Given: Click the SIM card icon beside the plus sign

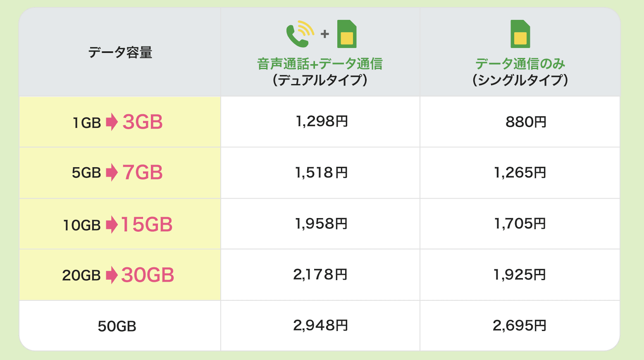Looking at the screenshot, I should [347, 34].
